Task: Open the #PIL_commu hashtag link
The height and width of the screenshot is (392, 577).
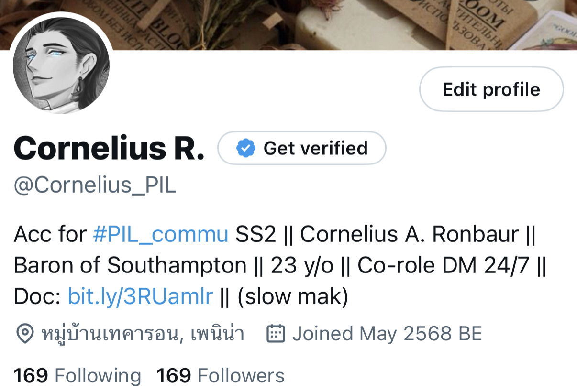Action: (161, 235)
